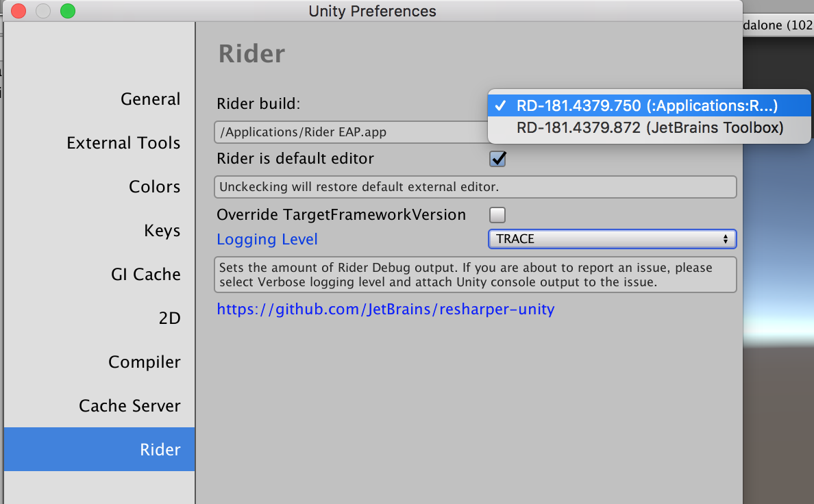Select the highlighted Rider section
814x504 pixels.
pos(160,449)
